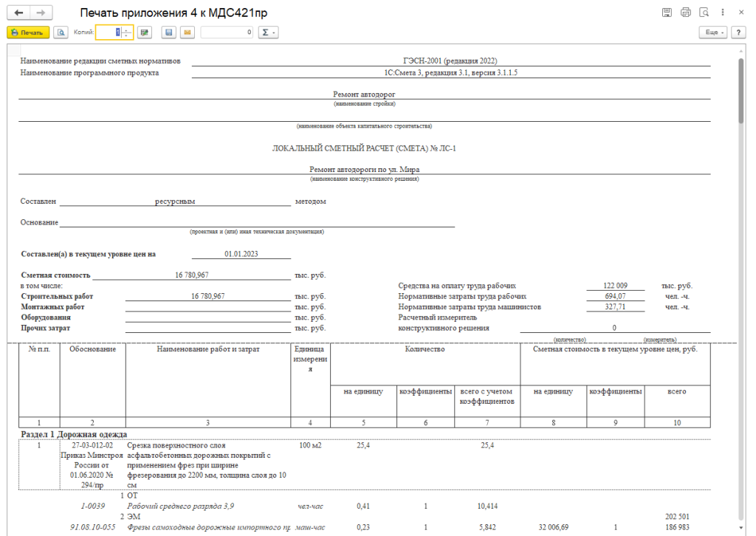Open the three-dot options menu

point(722,13)
